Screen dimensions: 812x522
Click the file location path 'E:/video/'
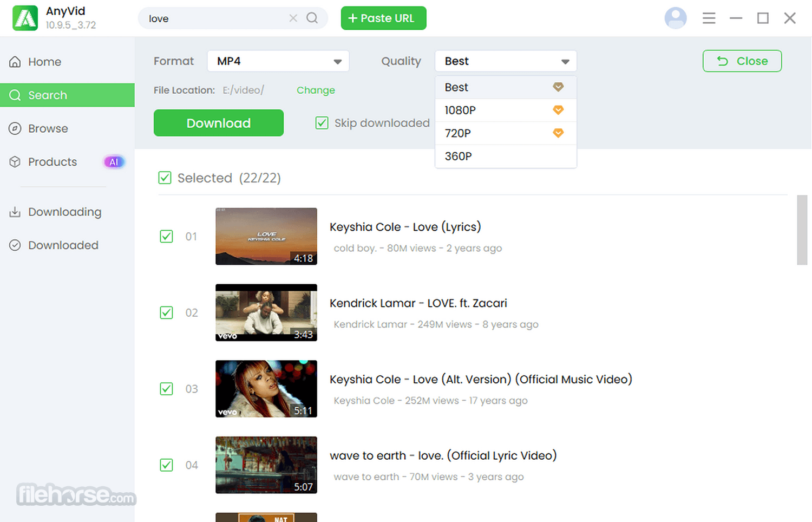[244, 90]
